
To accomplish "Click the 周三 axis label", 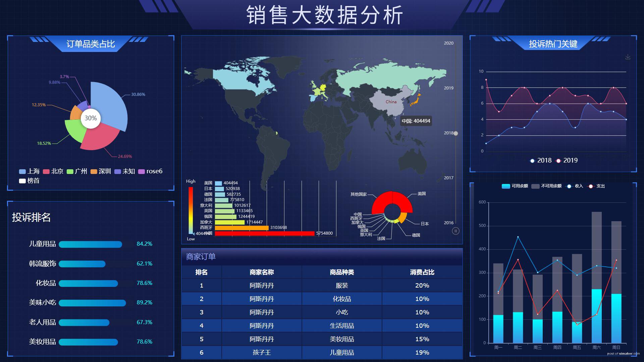I will (538, 348).
